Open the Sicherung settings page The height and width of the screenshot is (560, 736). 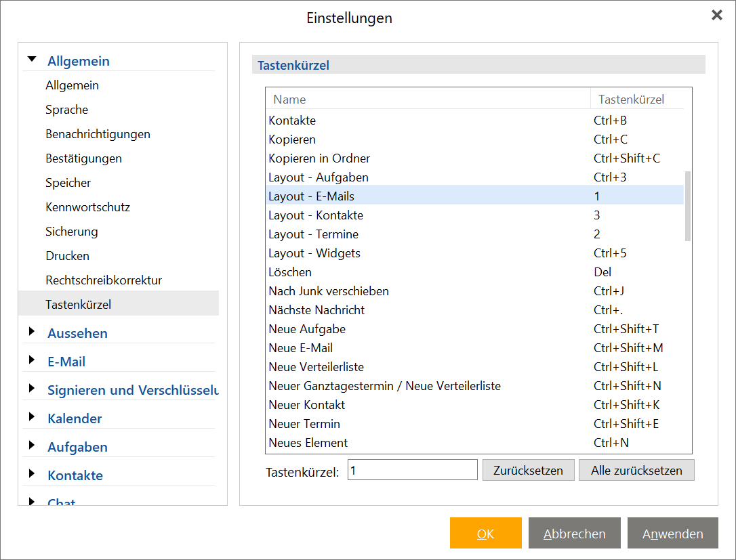(71, 232)
